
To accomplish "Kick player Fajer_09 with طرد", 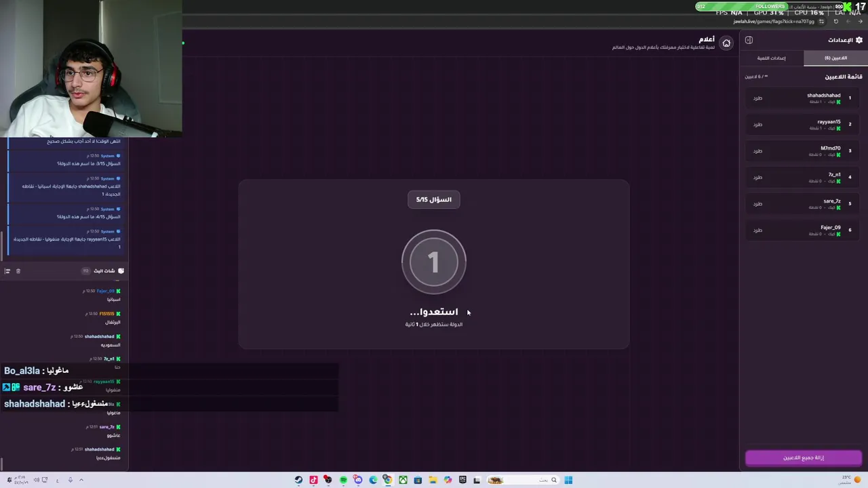I will pos(757,230).
